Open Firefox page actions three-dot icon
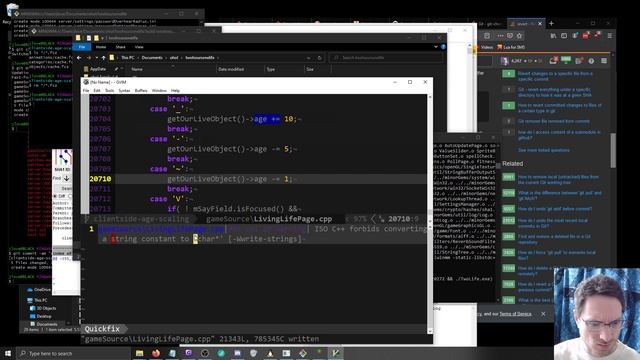This screenshot has height=360, width=640. [500, 36]
